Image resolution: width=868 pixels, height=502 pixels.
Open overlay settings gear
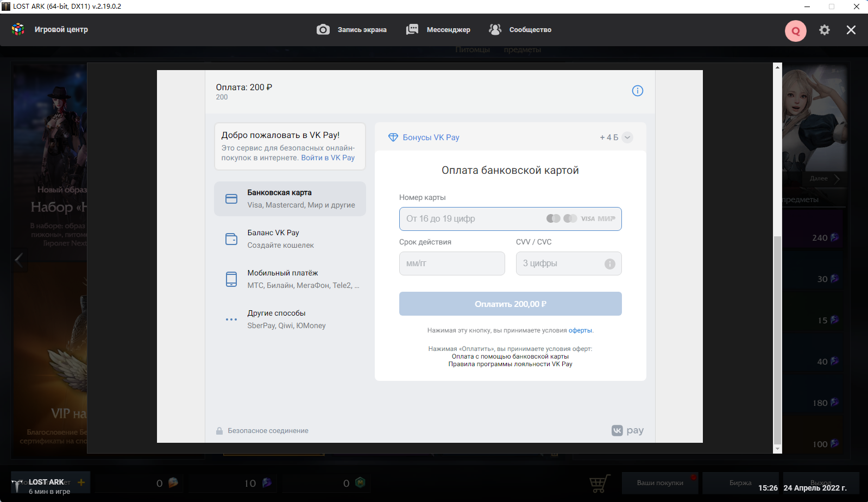click(825, 30)
